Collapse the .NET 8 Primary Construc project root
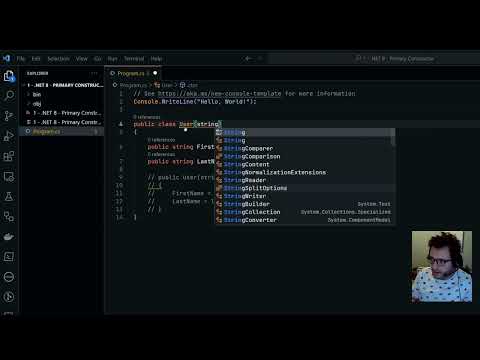Image resolution: width=480 pixels, height=360 pixels. pyautogui.click(x=63, y=85)
